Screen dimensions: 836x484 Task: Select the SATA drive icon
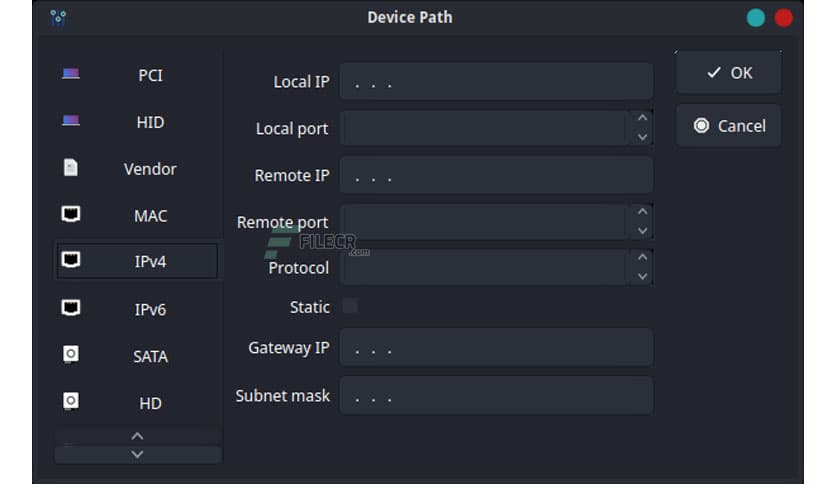71,355
